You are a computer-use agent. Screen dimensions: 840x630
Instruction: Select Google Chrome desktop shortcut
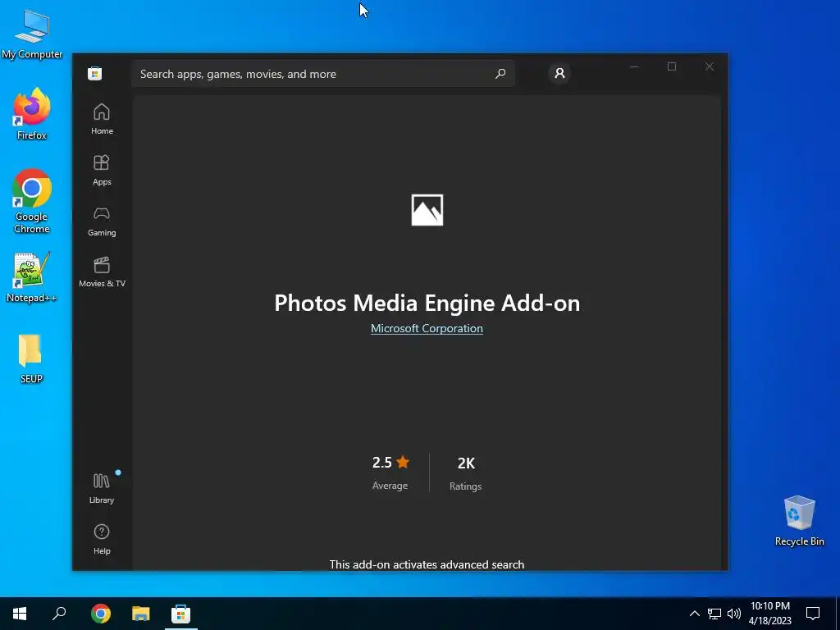click(x=32, y=201)
